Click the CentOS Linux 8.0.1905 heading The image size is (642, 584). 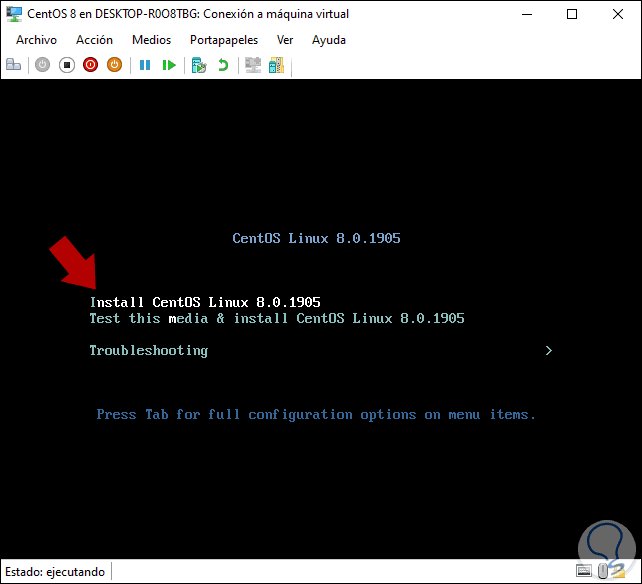tap(316, 238)
